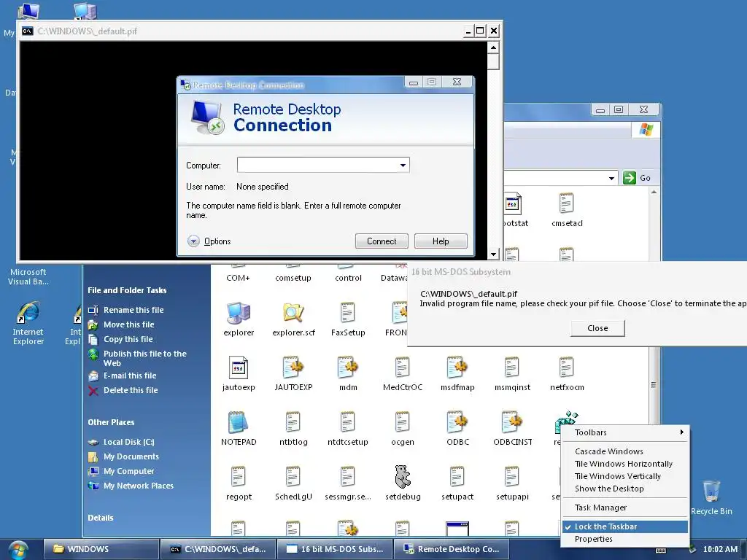
Task: Select the explorer.scf file icon
Action: click(293, 313)
